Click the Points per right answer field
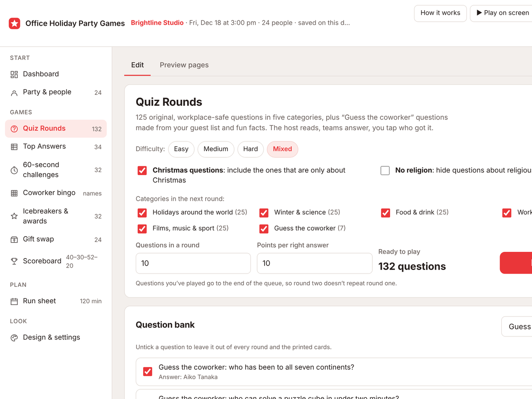The image size is (532, 399). pyautogui.click(x=315, y=263)
